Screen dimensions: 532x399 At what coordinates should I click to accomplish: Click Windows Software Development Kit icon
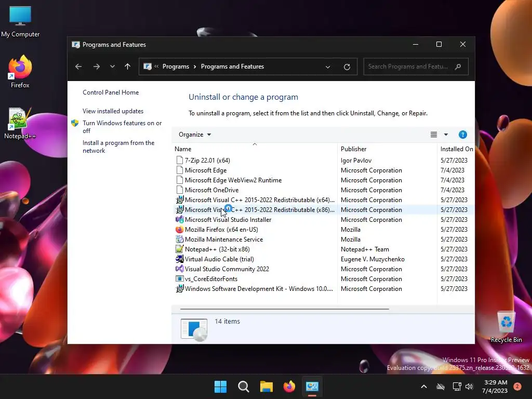[x=179, y=289]
